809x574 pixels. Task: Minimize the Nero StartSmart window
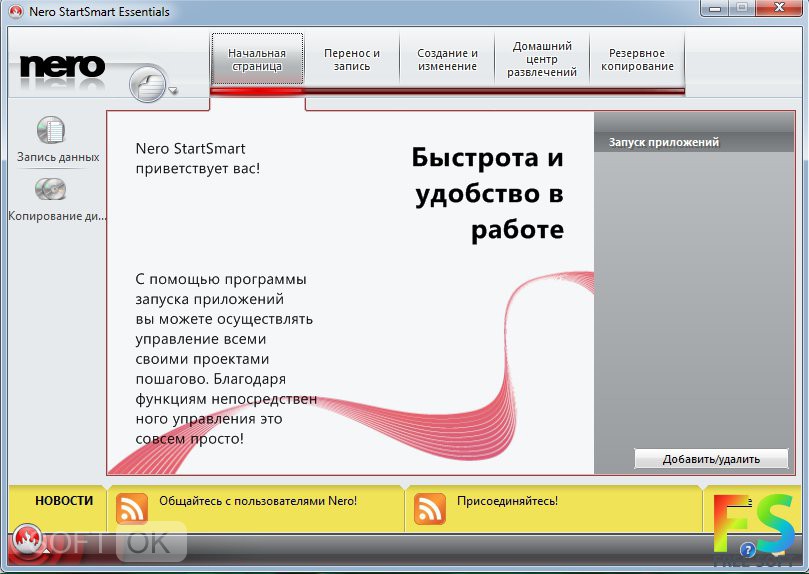[x=715, y=8]
